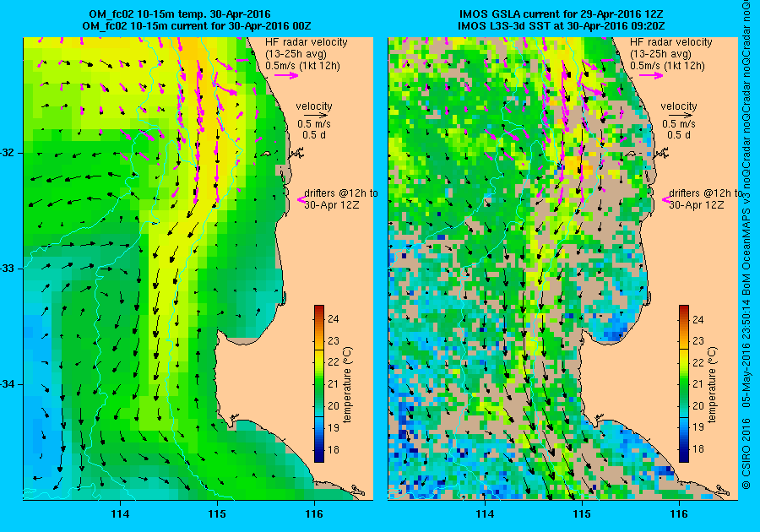Click the 114 longitude label under the right map
Screen dimensions: 760x532
pyautogui.click(x=486, y=514)
